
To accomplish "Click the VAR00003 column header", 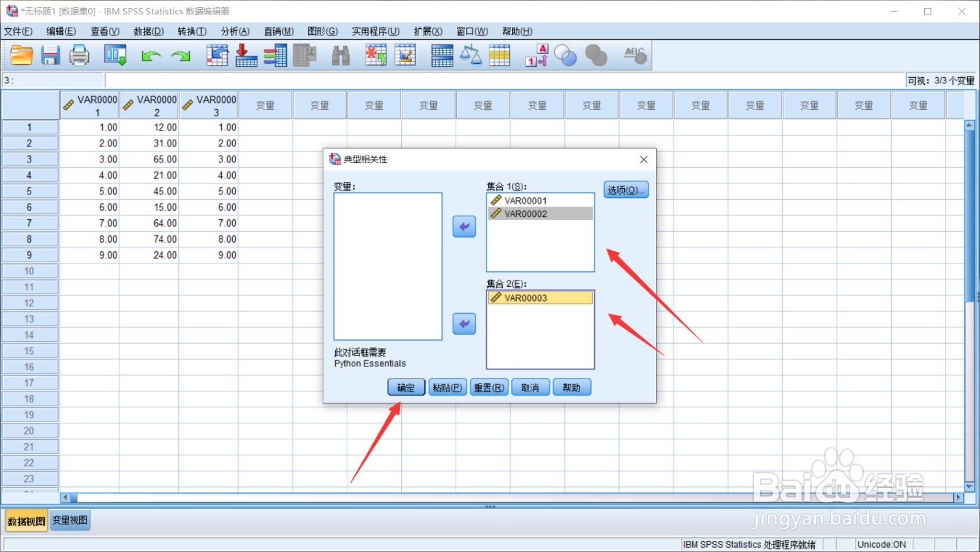I will coord(208,105).
